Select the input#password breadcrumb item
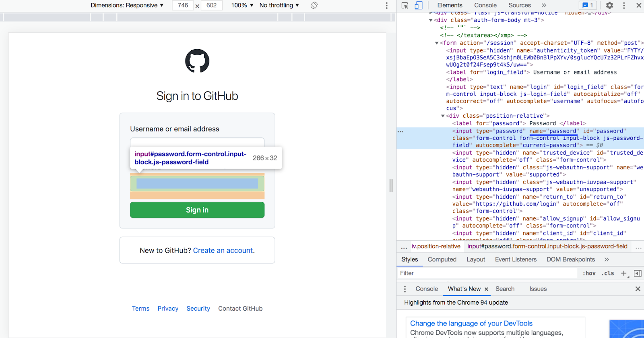This screenshot has width=644, height=338. tap(547, 247)
